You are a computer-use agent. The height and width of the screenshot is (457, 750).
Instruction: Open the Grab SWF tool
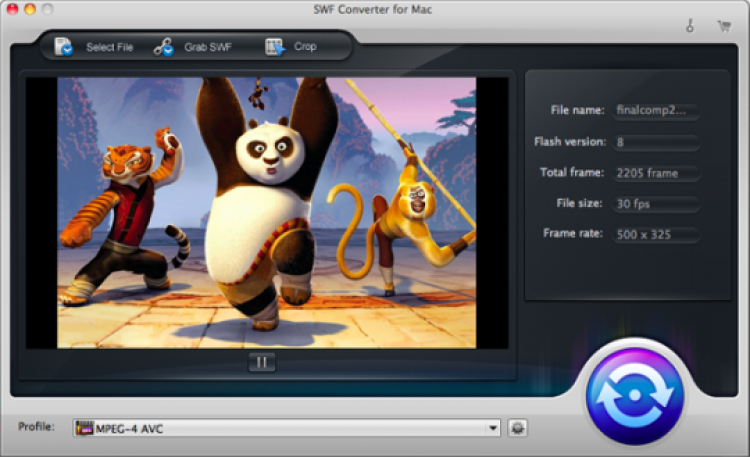pyautogui.click(x=164, y=46)
